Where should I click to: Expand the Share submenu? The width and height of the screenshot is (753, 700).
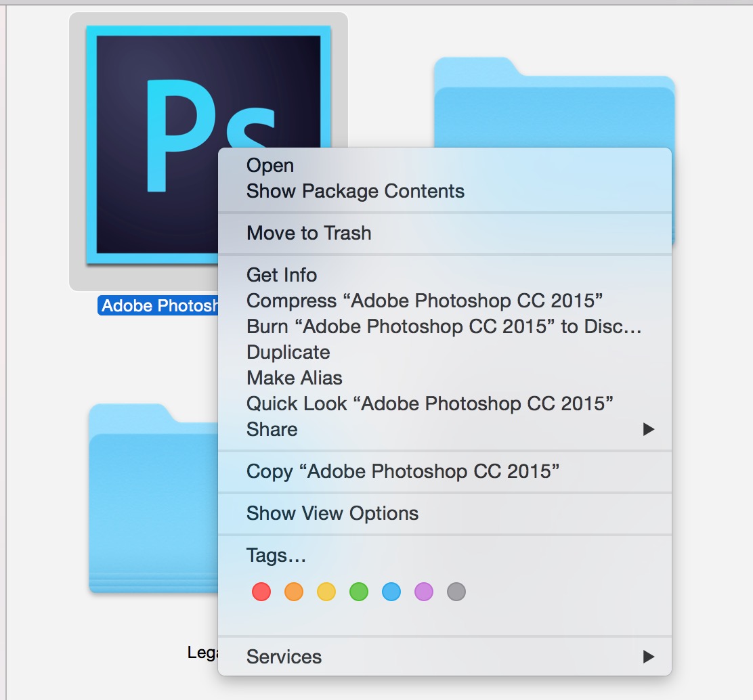[x=445, y=429]
